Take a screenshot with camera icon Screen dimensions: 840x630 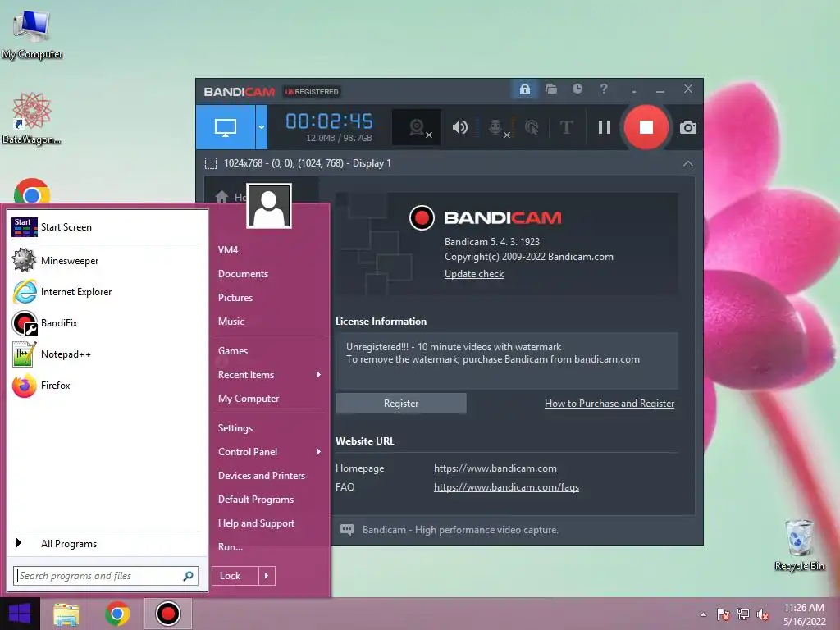(x=688, y=127)
